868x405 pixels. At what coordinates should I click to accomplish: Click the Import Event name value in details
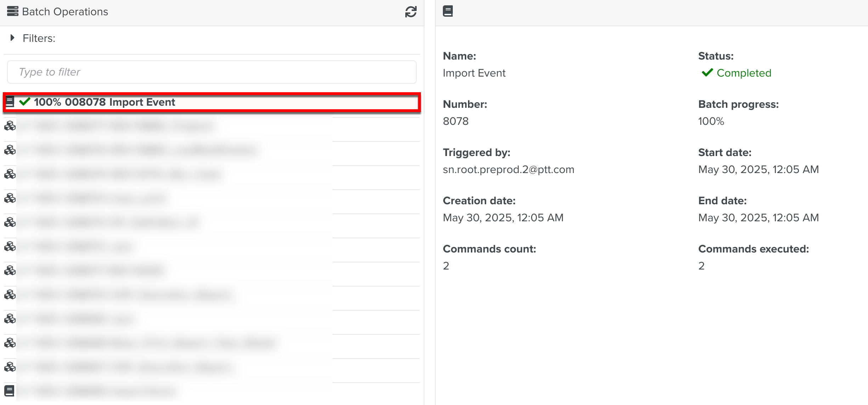474,73
